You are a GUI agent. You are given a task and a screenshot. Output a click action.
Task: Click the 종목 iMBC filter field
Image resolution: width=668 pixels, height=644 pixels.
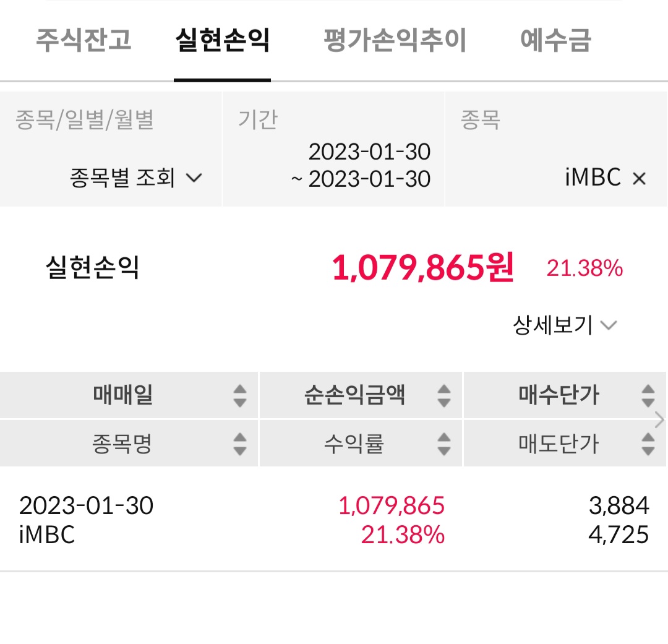(x=556, y=149)
